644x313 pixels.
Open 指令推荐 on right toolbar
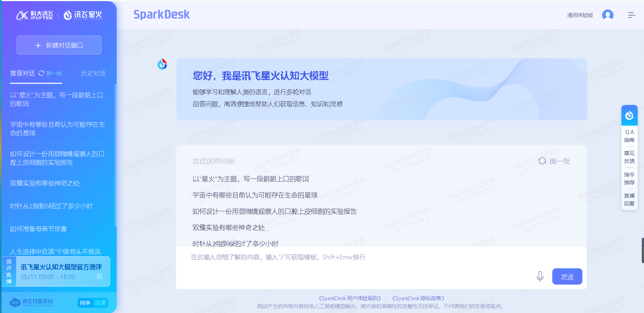click(x=629, y=178)
